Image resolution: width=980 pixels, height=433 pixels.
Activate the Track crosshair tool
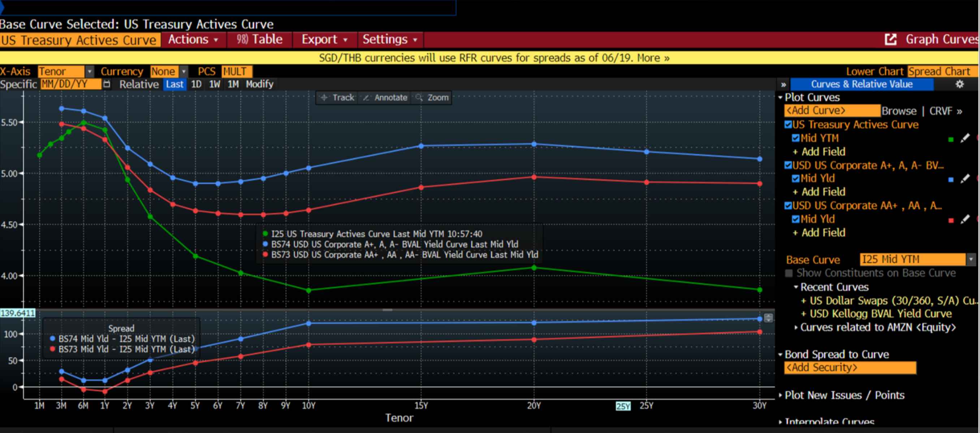pyautogui.click(x=337, y=98)
